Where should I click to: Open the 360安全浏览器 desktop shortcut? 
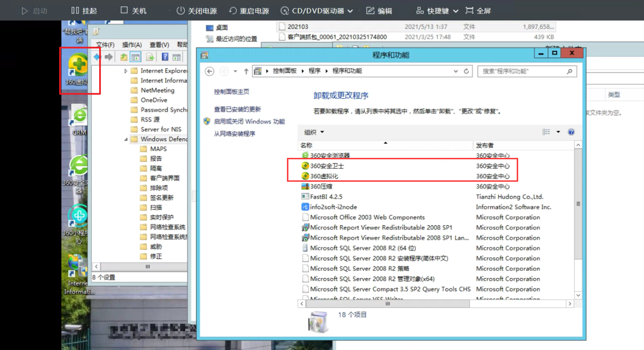[76, 173]
